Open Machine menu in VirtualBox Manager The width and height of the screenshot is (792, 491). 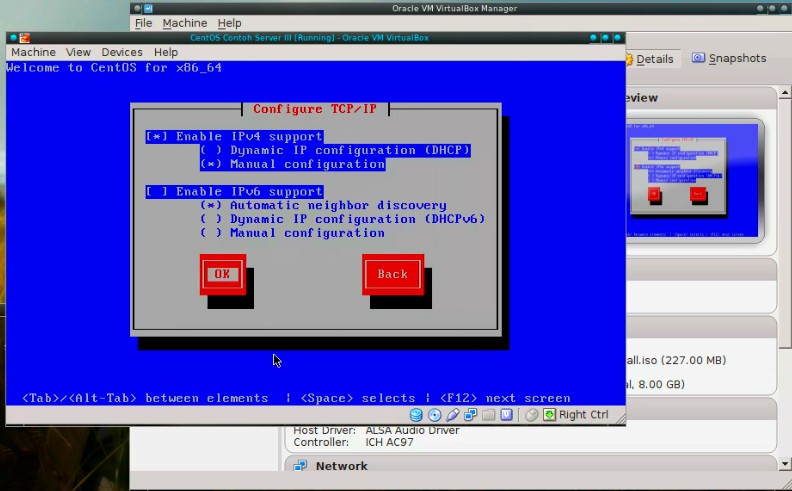(x=185, y=23)
